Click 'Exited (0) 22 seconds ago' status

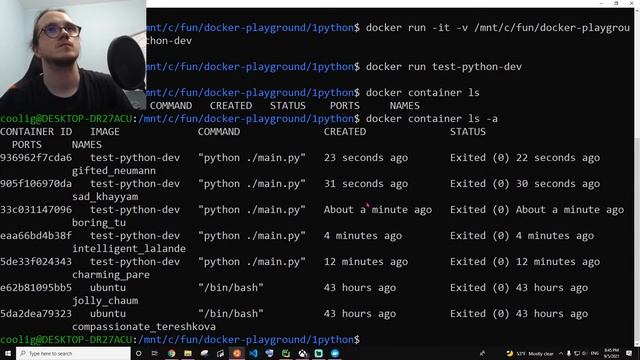coord(525,158)
